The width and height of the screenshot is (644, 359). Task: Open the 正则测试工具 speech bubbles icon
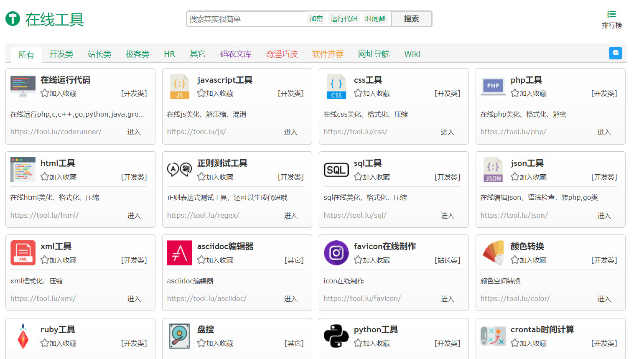click(180, 170)
